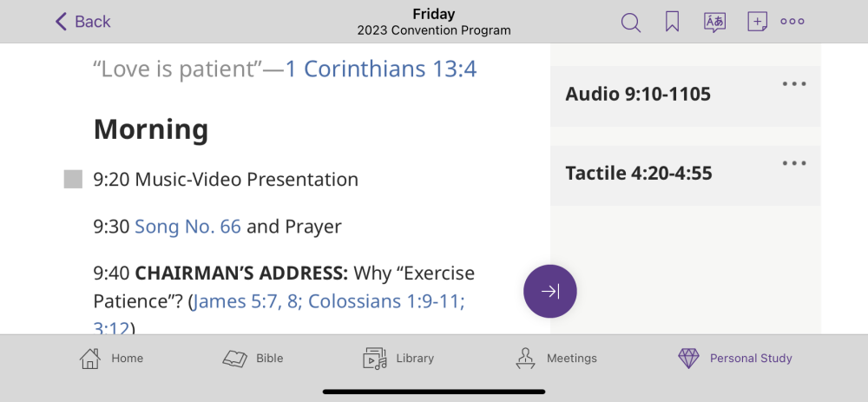The width and height of the screenshot is (868, 402).
Task: Open the language selection icon
Action: click(x=714, y=22)
